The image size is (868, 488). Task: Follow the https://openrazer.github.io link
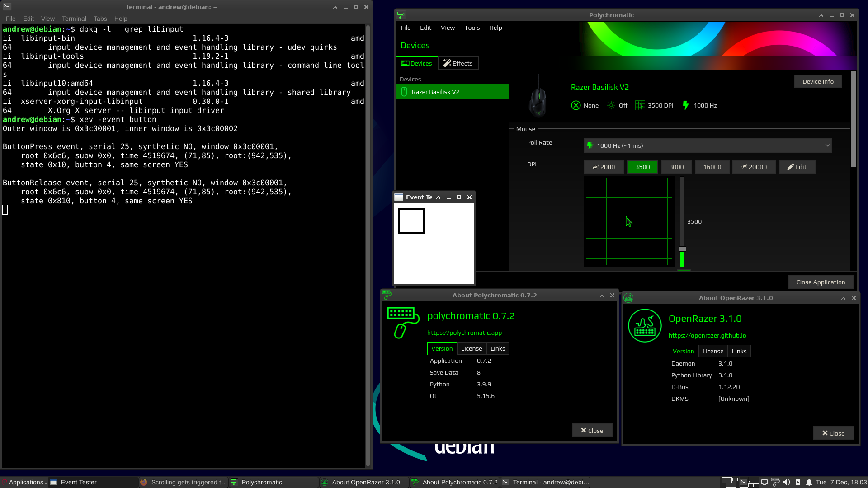click(x=708, y=335)
